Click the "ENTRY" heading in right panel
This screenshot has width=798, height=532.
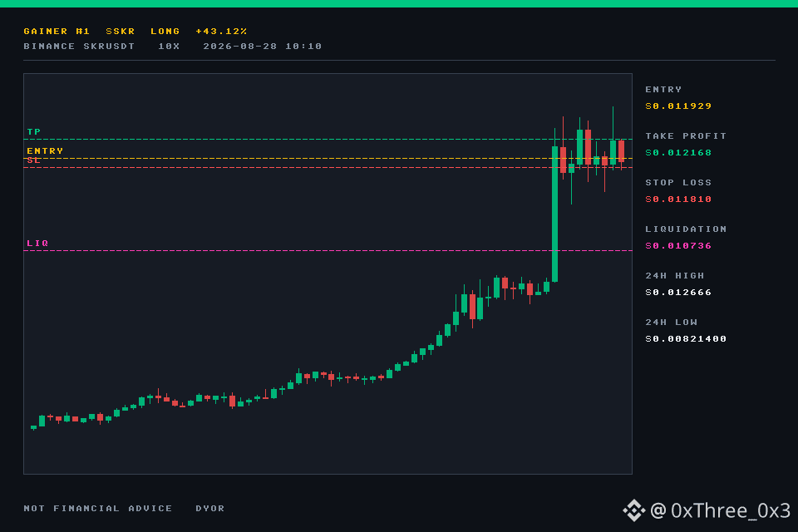pos(663,90)
